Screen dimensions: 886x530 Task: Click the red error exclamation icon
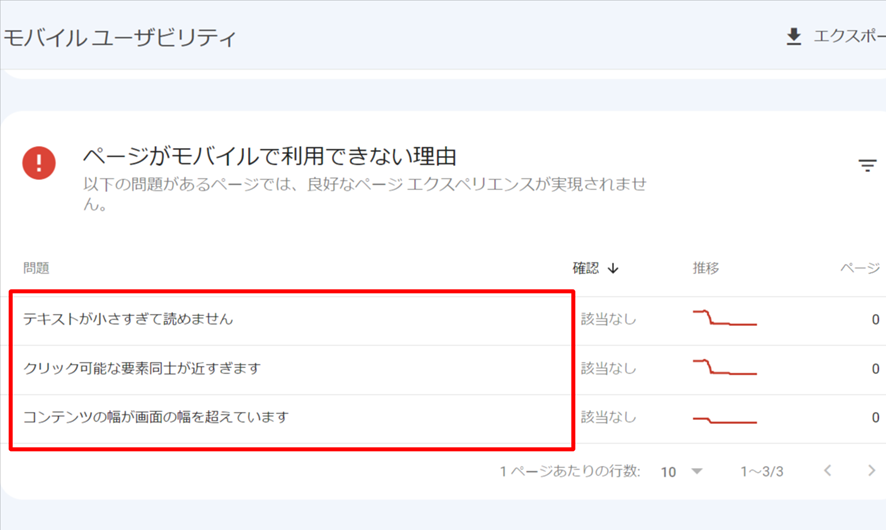(39, 163)
